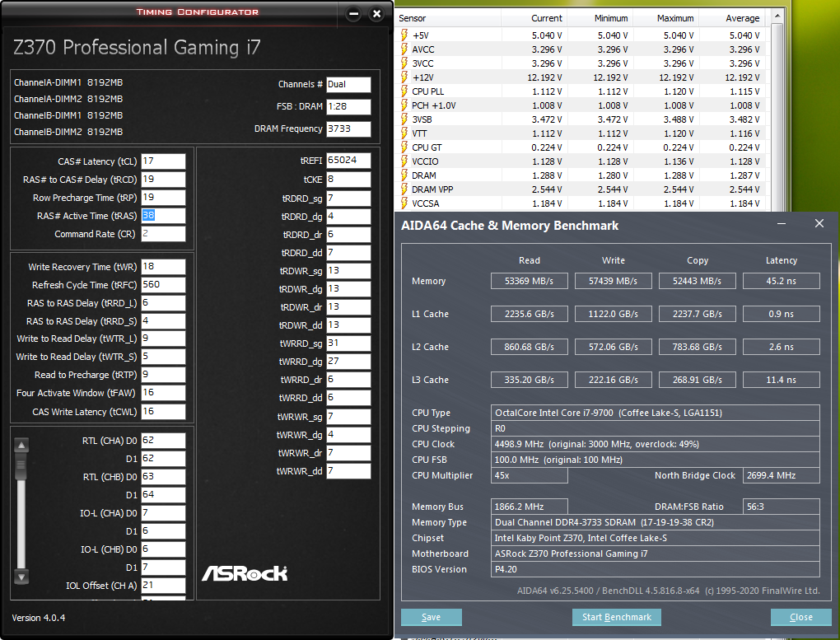Start the AIDA64 memory benchmark
This screenshot has height=640, width=840.
point(617,617)
